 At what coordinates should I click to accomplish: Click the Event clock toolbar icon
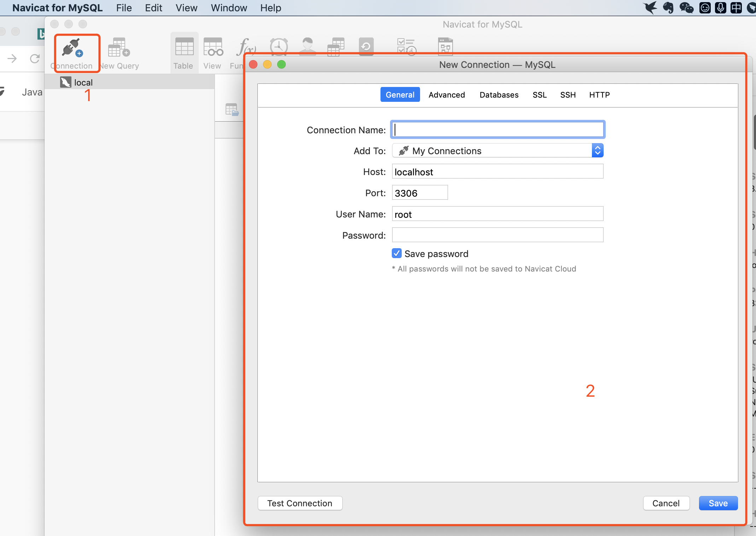click(279, 46)
